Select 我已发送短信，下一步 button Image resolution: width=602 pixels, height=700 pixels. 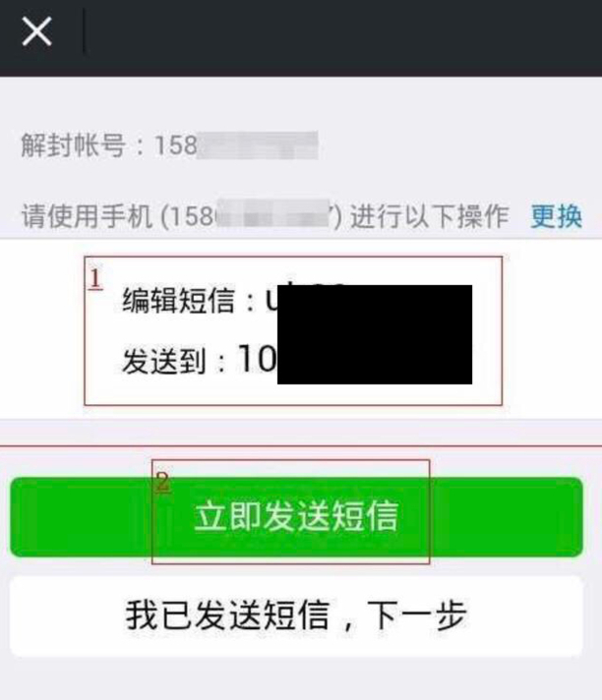point(296,616)
